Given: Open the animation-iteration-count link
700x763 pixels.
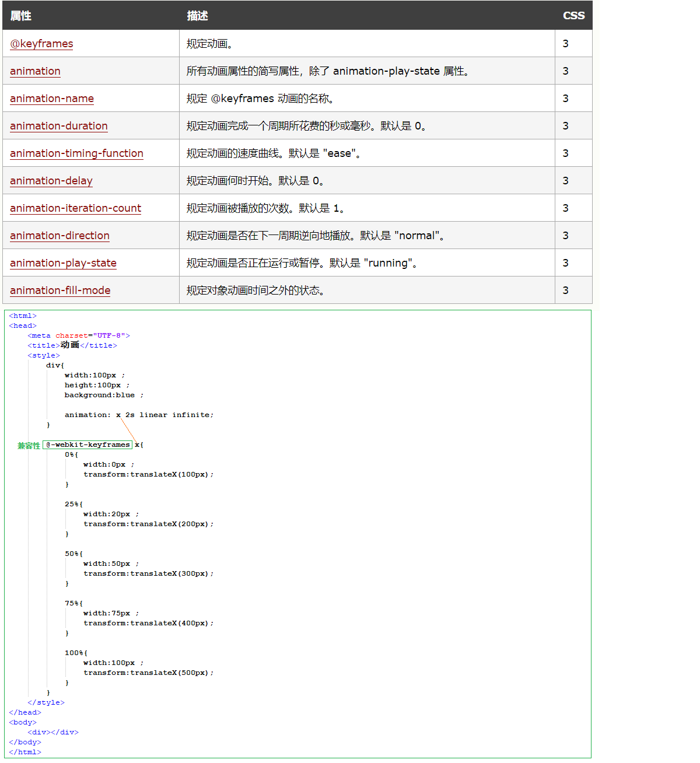Looking at the screenshot, I should [75, 208].
